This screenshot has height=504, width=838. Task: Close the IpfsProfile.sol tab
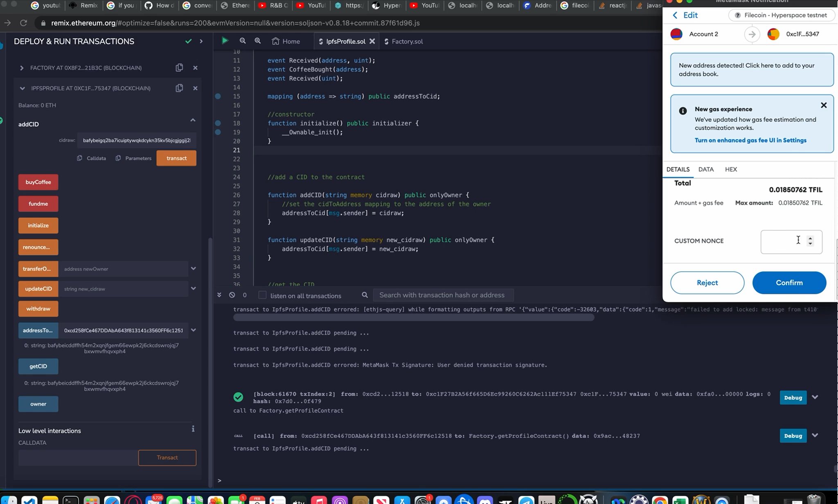pyautogui.click(x=372, y=41)
